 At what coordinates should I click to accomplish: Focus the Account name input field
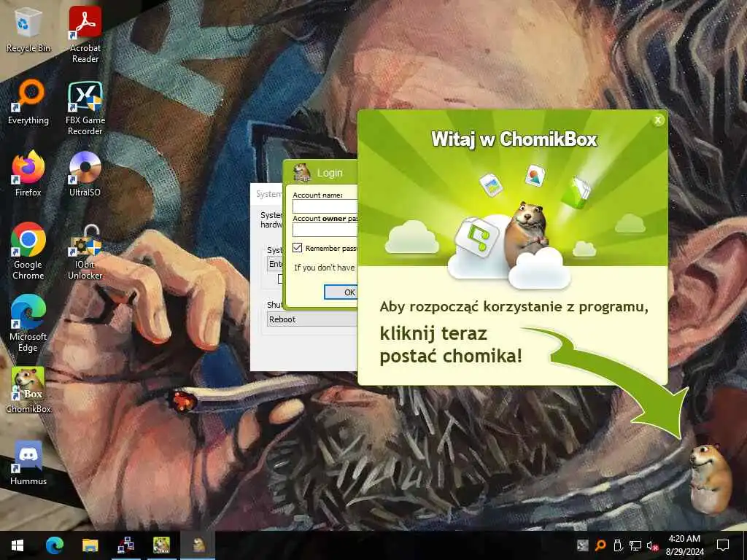pos(325,206)
